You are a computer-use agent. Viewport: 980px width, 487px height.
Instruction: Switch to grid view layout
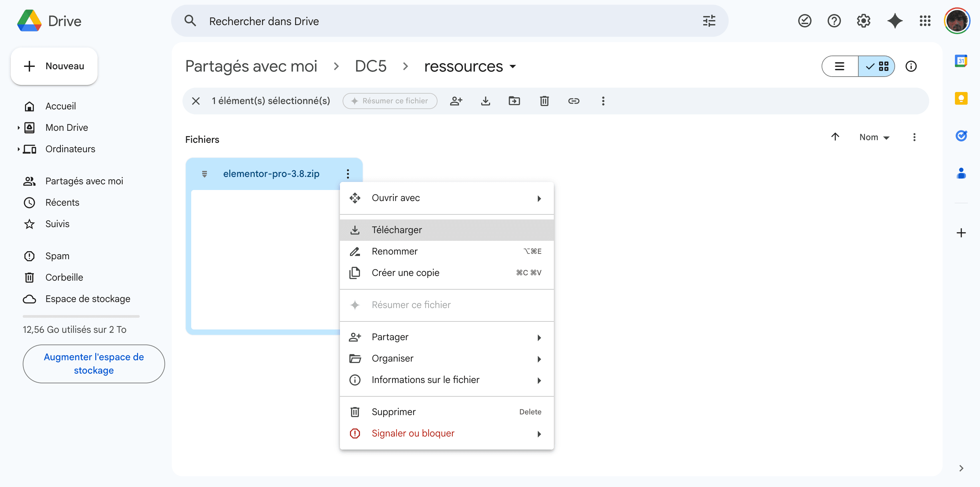tap(876, 66)
